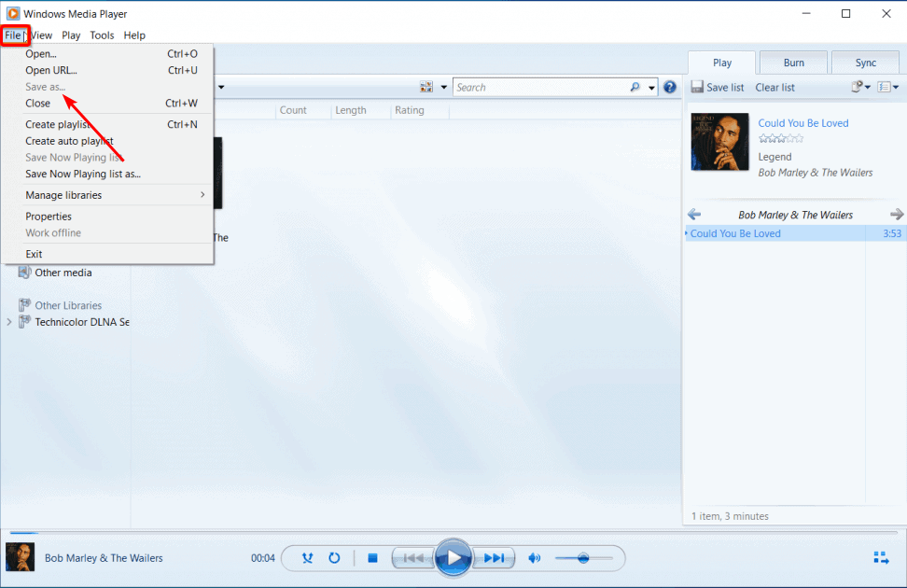Open Properties from File menu
The height and width of the screenshot is (588, 907).
click(107, 217)
